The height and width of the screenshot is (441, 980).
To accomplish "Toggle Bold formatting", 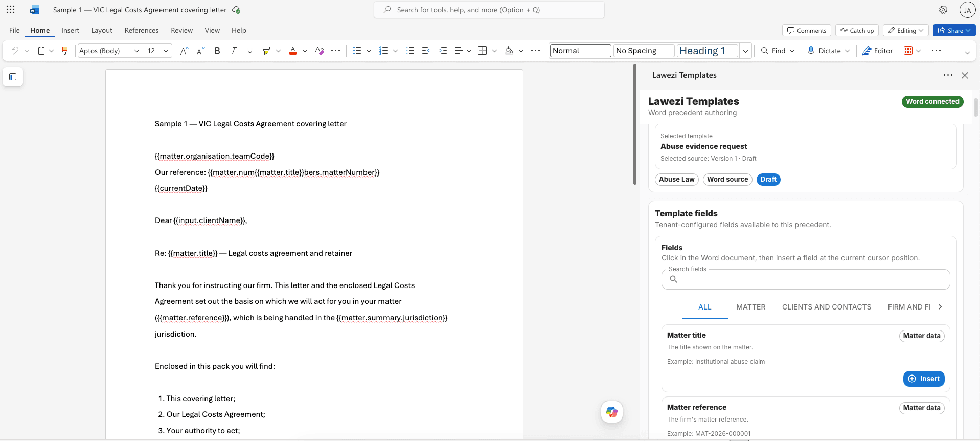I will (x=217, y=51).
